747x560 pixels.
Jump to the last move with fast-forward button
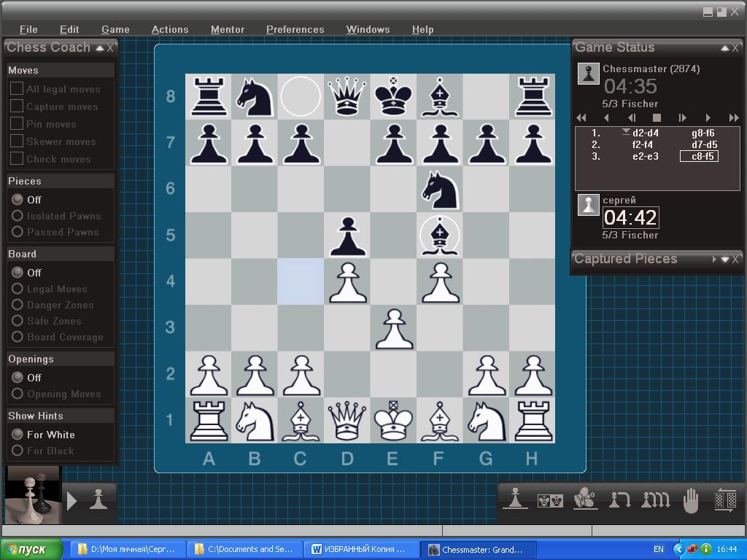click(734, 117)
